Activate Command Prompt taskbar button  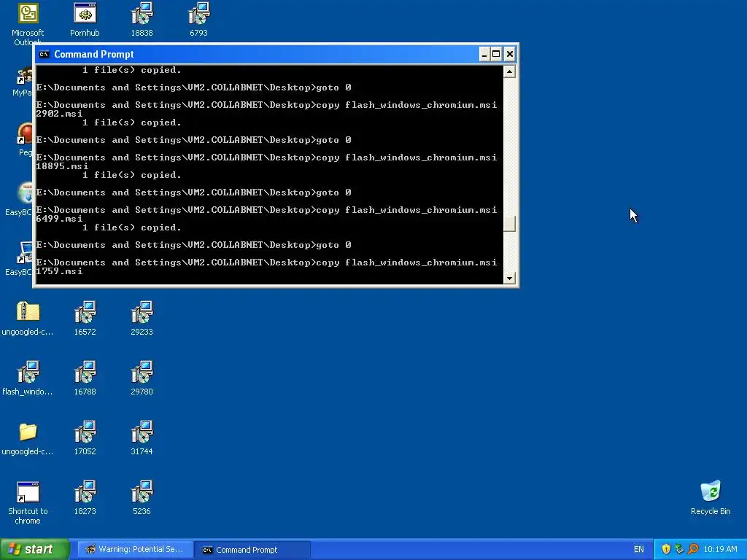click(252, 550)
